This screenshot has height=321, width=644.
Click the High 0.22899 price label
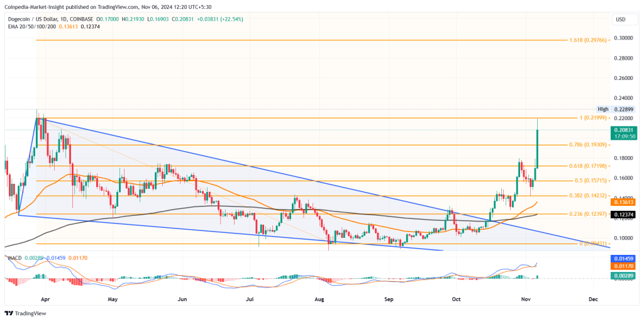point(618,110)
